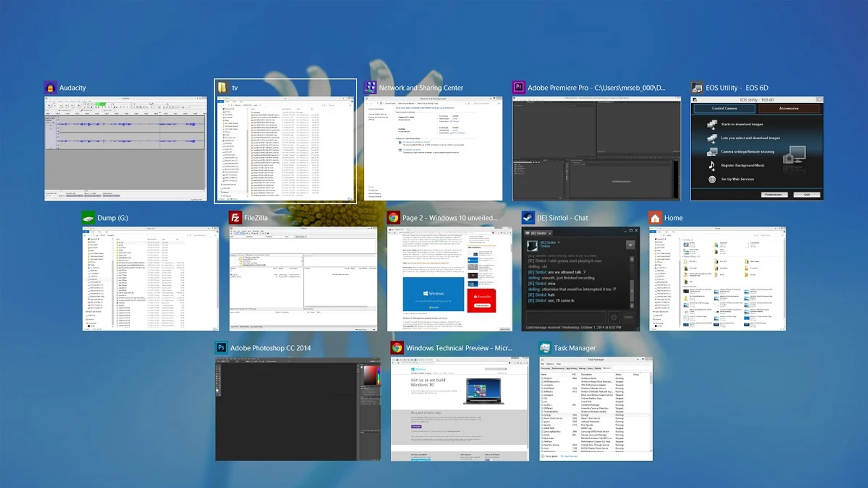The width and height of the screenshot is (868, 488).
Task: Click the orange Home window icon
Action: 655,218
